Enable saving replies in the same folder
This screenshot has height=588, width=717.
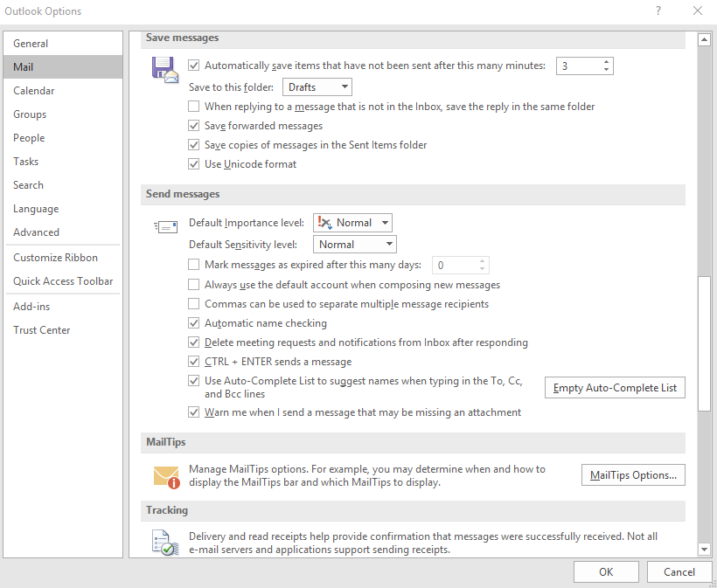coord(194,107)
